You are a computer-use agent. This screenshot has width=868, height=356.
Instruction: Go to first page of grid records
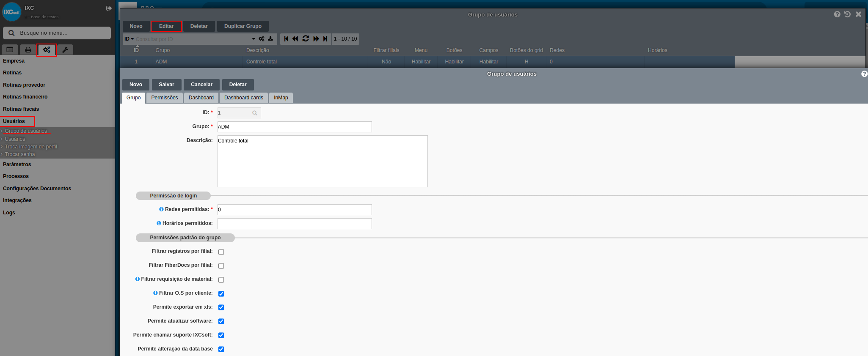coord(286,39)
